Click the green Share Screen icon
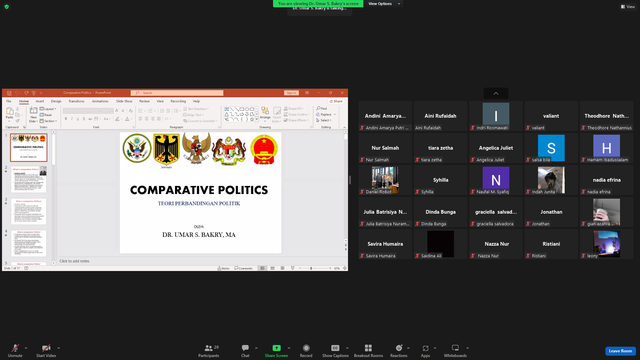The image size is (640, 360). pyautogui.click(x=276, y=348)
